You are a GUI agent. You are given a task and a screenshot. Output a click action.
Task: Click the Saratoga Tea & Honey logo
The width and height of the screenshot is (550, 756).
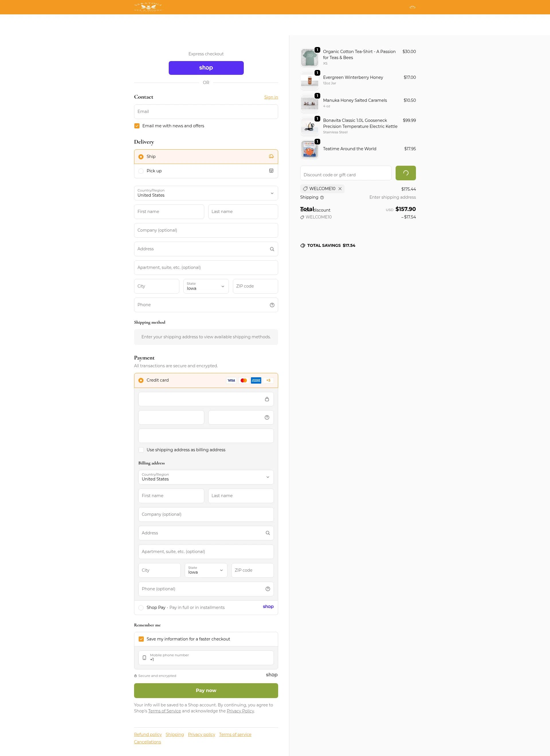point(149,7)
